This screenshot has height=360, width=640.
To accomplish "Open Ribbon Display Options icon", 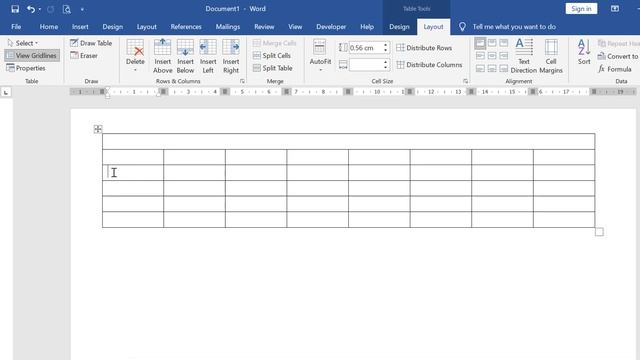I will (615, 9).
